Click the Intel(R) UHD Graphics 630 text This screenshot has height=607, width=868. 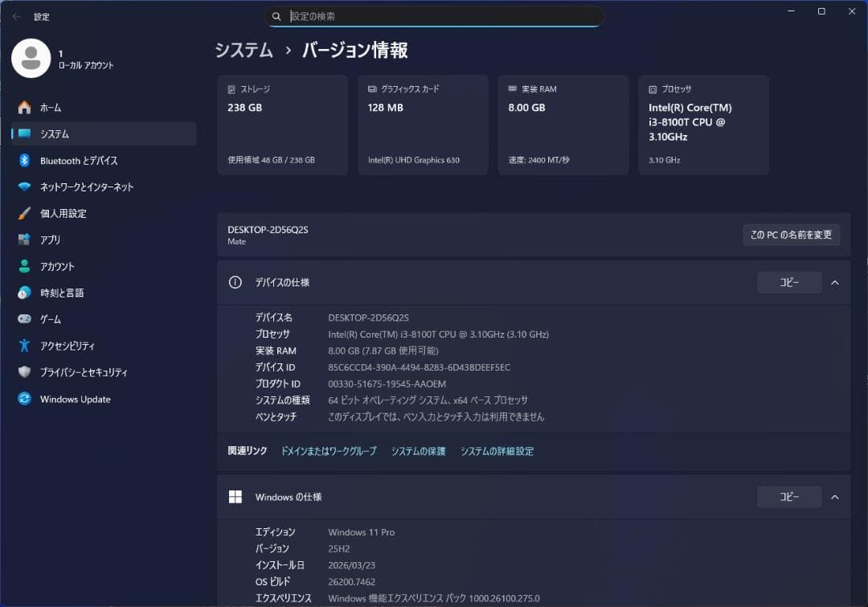414,160
